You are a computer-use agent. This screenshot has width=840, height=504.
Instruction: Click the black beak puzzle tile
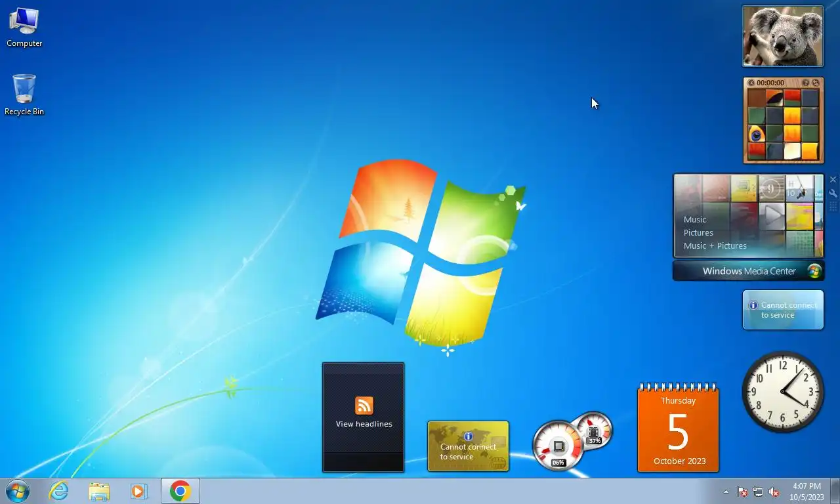click(x=774, y=98)
